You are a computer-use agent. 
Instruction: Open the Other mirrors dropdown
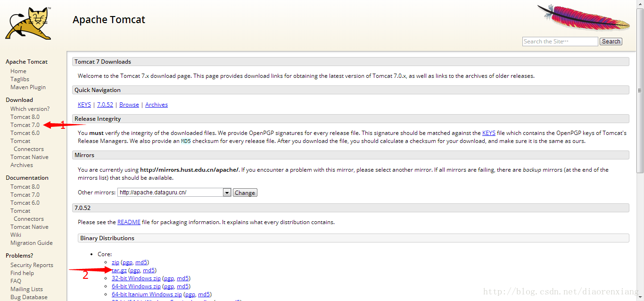click(x=174, y=192)
